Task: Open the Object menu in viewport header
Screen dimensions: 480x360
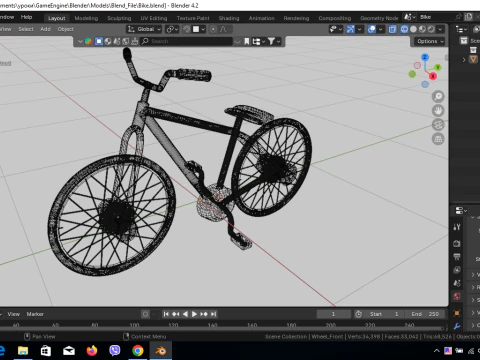Action: (65, 29)
